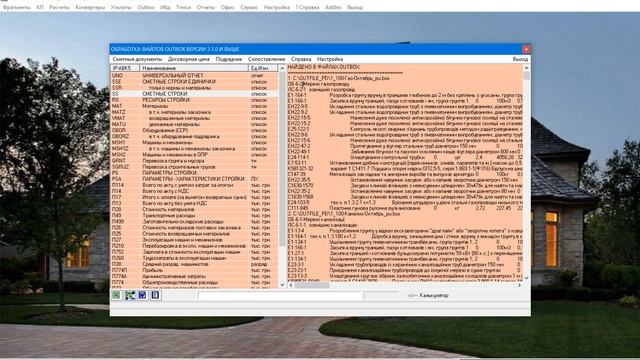Open the AddIns menu in main window
Screen dimensions: 640x360
coord(333,7)
